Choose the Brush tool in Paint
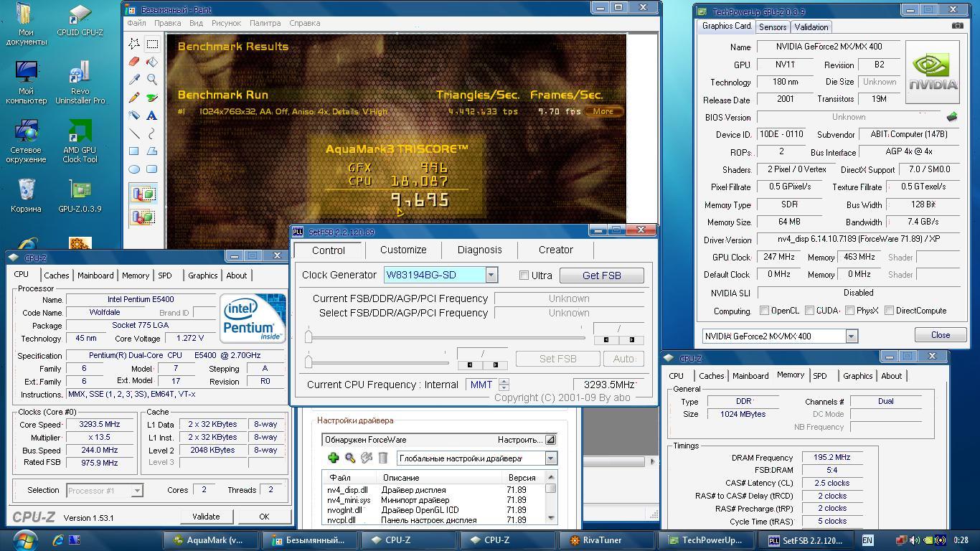This screenshot has height=551, width=980. tap(152, 98)
